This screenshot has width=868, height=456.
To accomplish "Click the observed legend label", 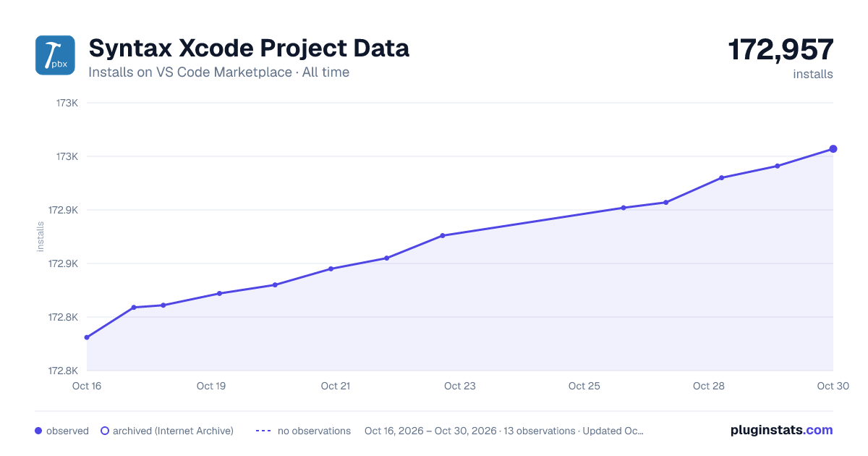I will click(67, 431).
